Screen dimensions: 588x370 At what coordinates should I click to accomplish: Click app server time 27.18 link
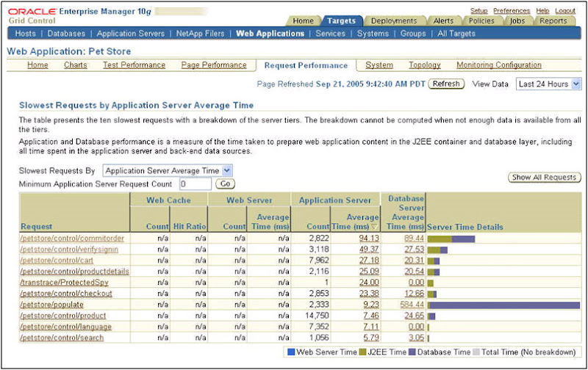tap(369, 261)
